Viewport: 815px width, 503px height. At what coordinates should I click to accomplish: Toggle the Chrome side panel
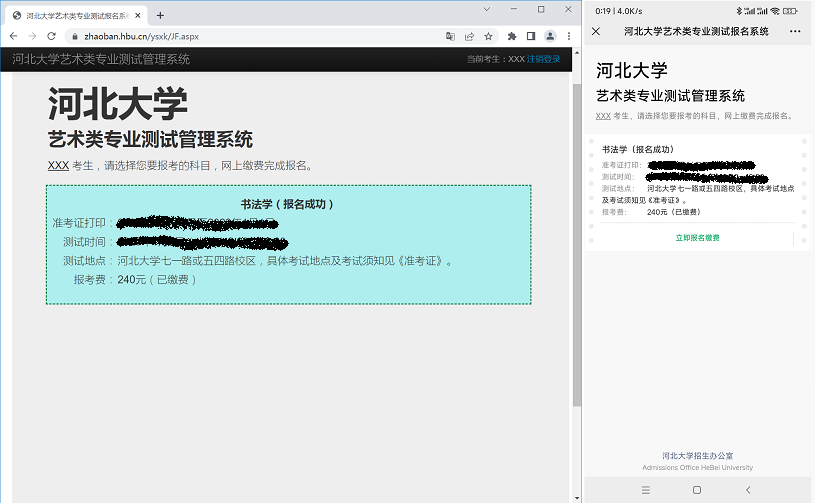tap(531, 36)
